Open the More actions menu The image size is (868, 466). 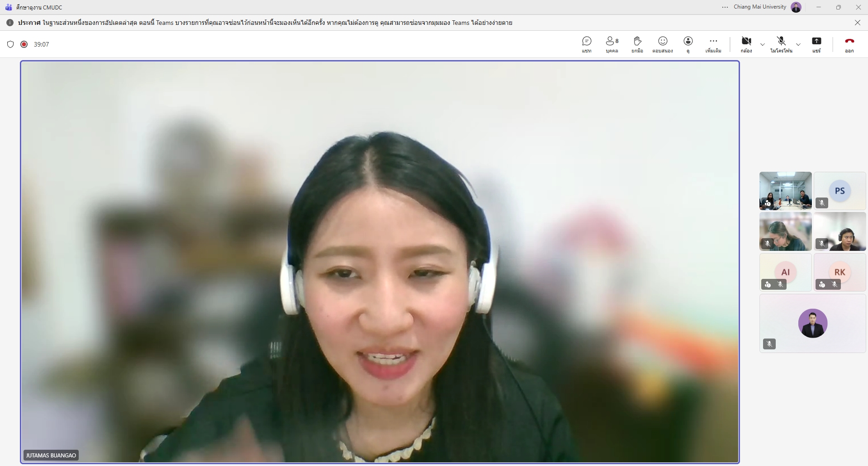pos(713,44)
